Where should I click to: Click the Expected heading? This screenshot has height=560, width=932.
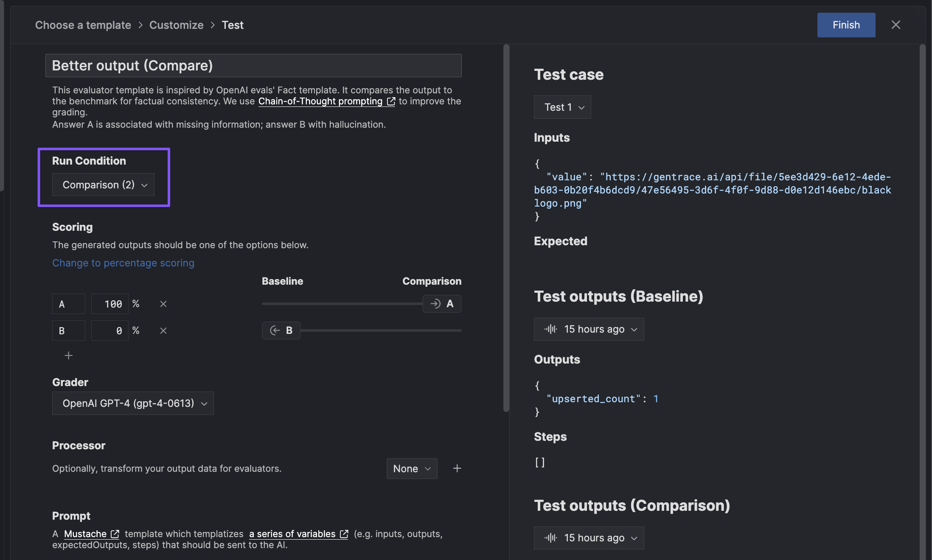(561, 241)
